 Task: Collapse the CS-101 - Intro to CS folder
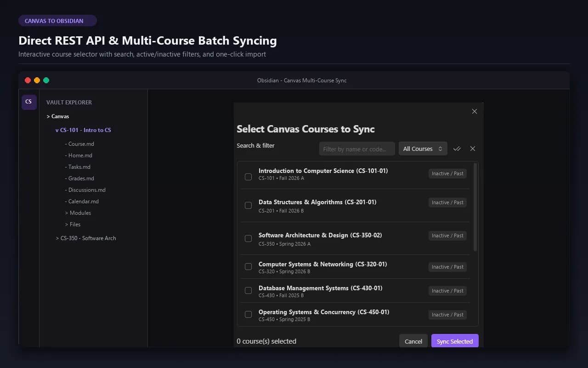(83, 130)
